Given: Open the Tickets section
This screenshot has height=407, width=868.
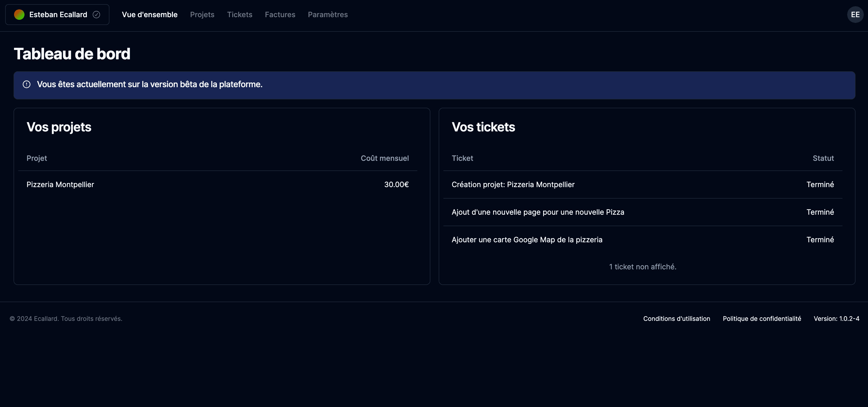Looking at the screenshot, I should (x=240, y=15).
